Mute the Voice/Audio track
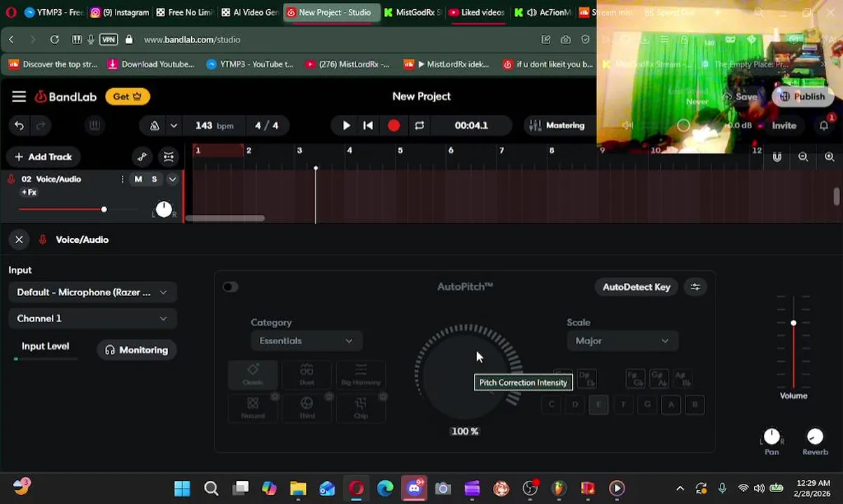 pyautogui.click(x=139, y=179)
